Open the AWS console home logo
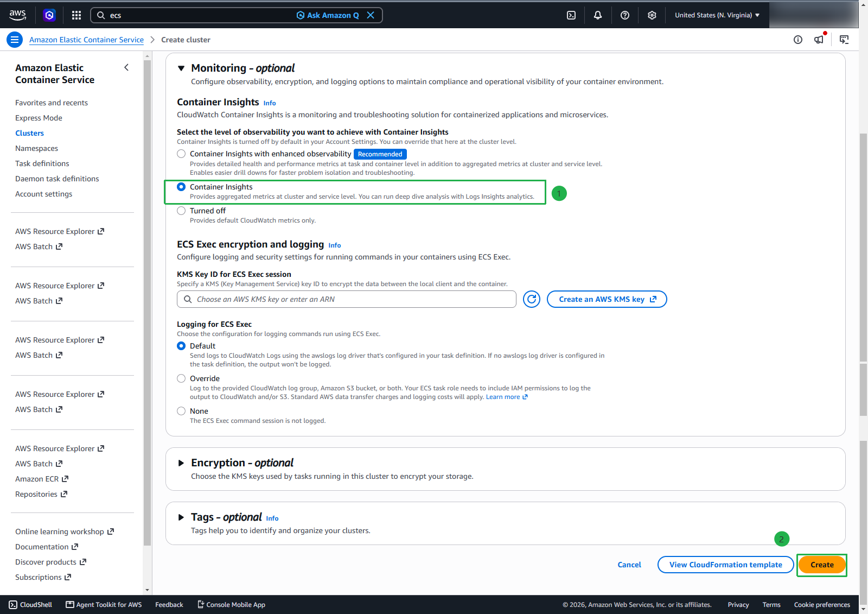The width and height of the screenshot is (868, 614). tap(17, 15)
